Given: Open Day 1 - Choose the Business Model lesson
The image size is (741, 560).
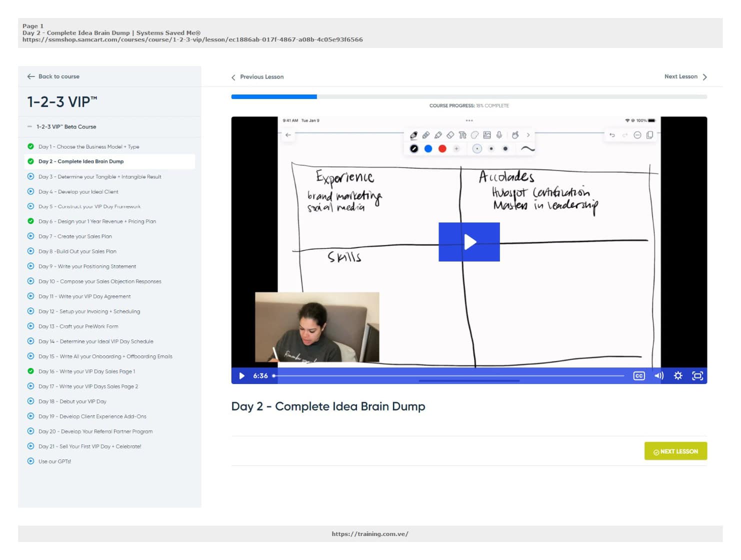Looking at the screenshot, I should click(88, 147).
